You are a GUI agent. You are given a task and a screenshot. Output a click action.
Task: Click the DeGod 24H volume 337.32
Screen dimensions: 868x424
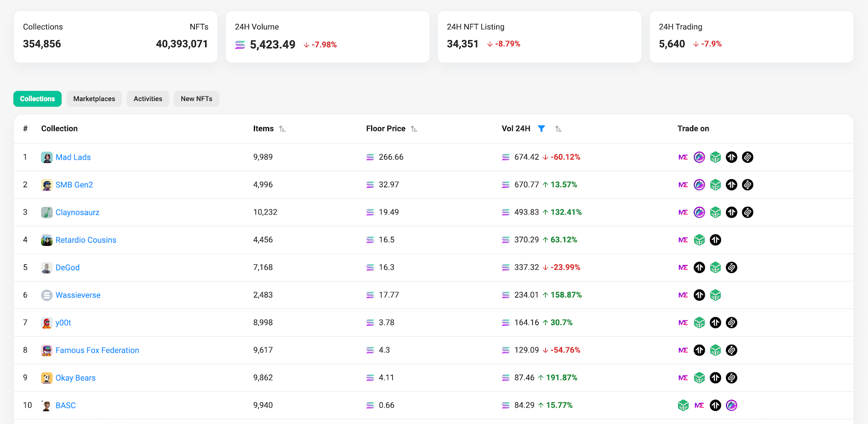click(527, 268)
